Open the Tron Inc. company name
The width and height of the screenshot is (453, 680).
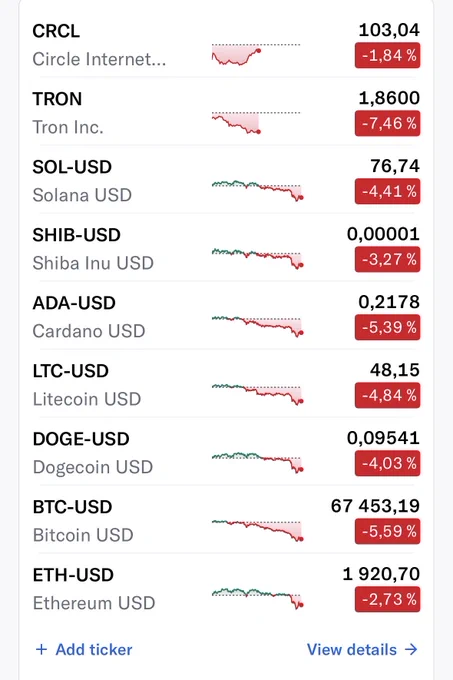pos(68,128)
